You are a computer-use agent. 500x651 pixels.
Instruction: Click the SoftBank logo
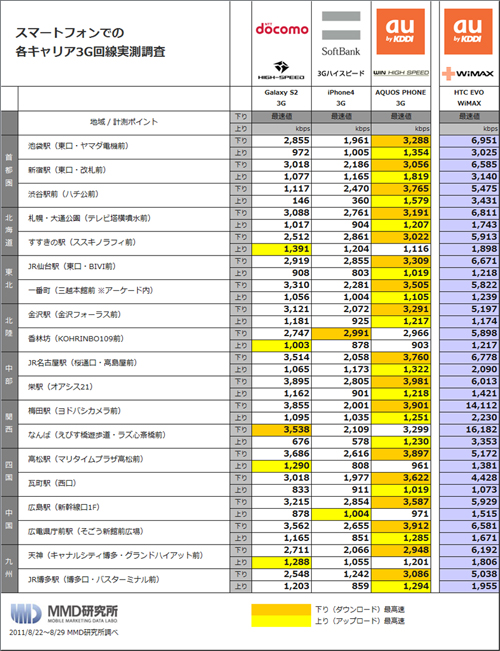pos(341,34)
